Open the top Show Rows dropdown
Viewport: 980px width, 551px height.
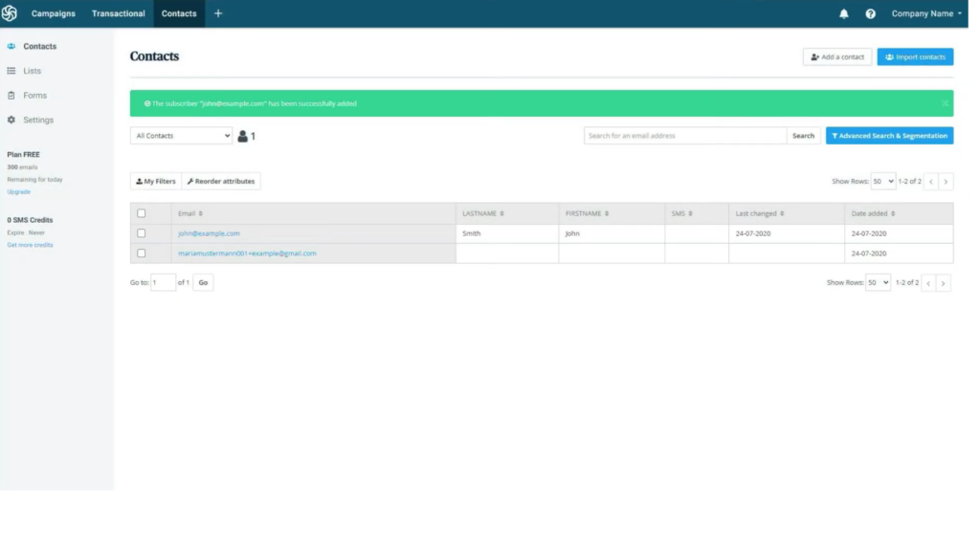coord(882,181)
